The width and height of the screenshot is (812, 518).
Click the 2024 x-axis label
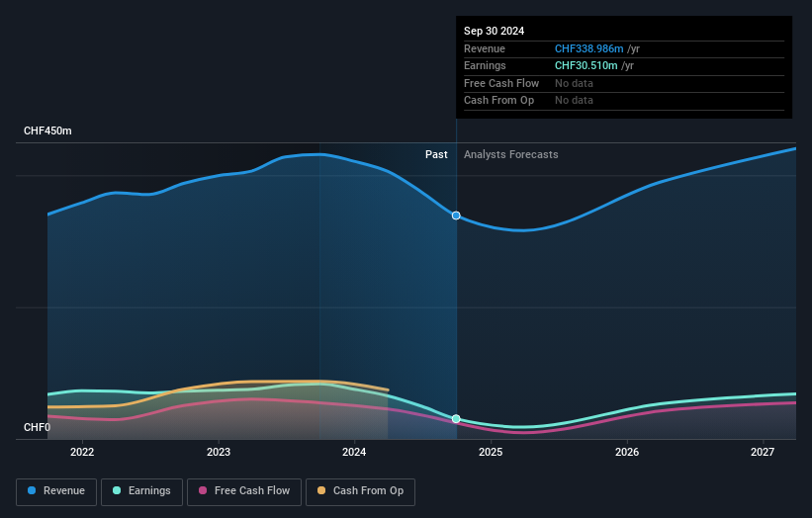click(354, 452)
